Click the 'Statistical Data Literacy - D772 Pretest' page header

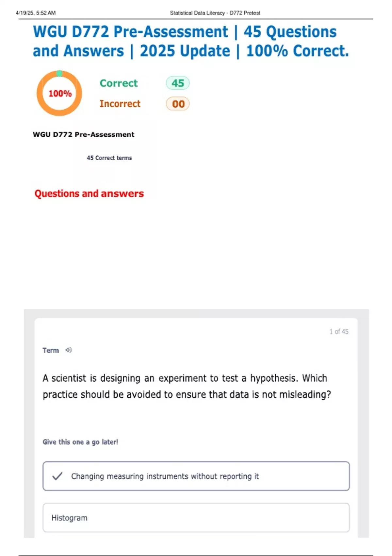tap(215, 13)
